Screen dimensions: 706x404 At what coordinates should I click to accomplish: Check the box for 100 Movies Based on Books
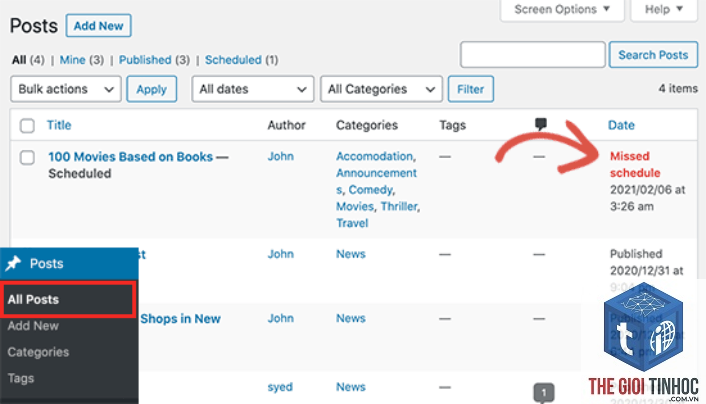[27, 158]
